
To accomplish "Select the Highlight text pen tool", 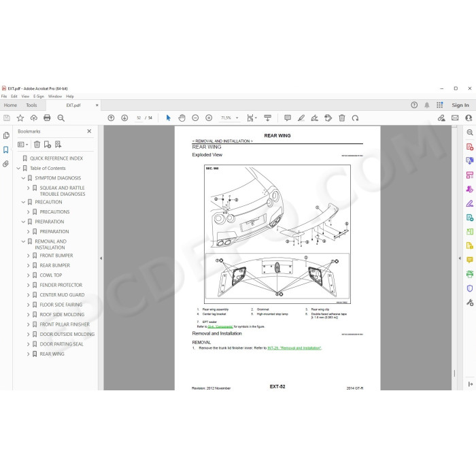I will (301, 118).
